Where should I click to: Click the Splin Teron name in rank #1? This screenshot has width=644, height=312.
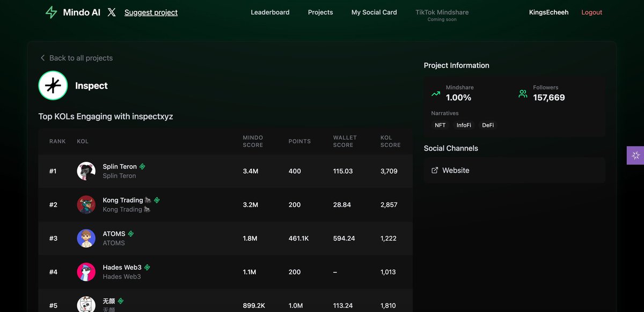(120, 167)
